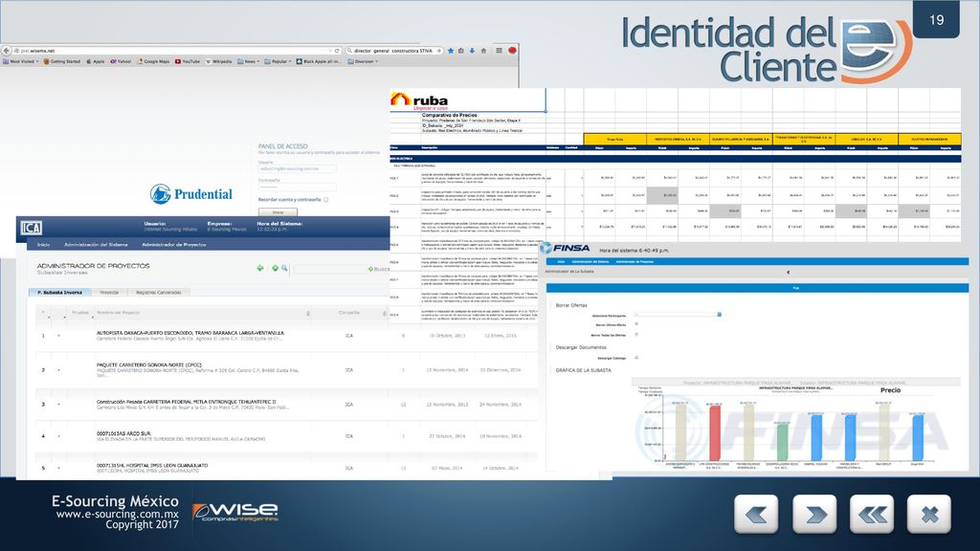This screenshot has width=980, height=551.
Task: Select the Registros Cancelados tab
Action: (159, 293)
